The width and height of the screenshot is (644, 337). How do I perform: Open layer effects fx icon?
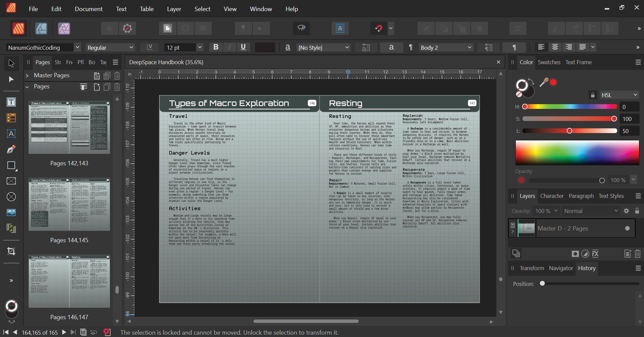[x=595, y=254]
